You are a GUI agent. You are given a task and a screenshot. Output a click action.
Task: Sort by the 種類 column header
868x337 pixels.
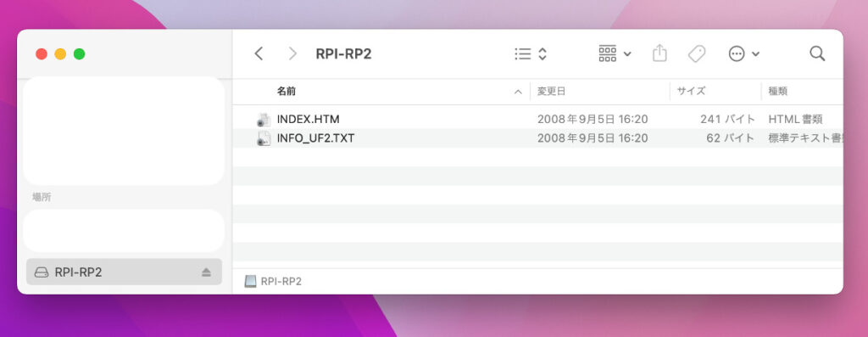point(778,92)
